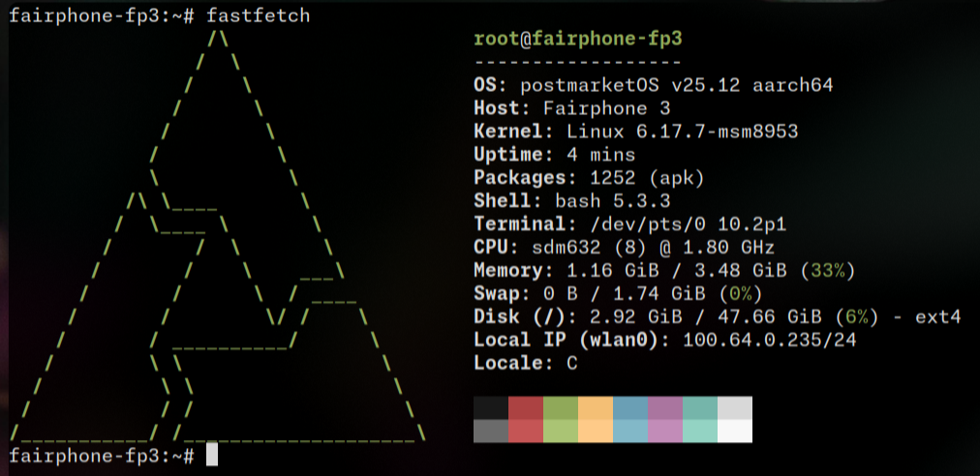
Task: Click the Local IP address 100.64.0.235/24
Action: pos(770,341)
